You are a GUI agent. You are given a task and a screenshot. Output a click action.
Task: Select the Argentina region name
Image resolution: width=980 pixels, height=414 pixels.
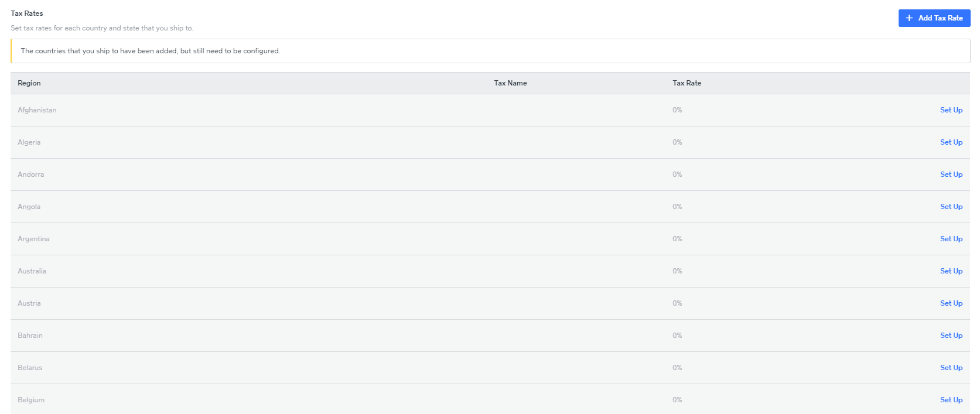[x=33, y=239]
